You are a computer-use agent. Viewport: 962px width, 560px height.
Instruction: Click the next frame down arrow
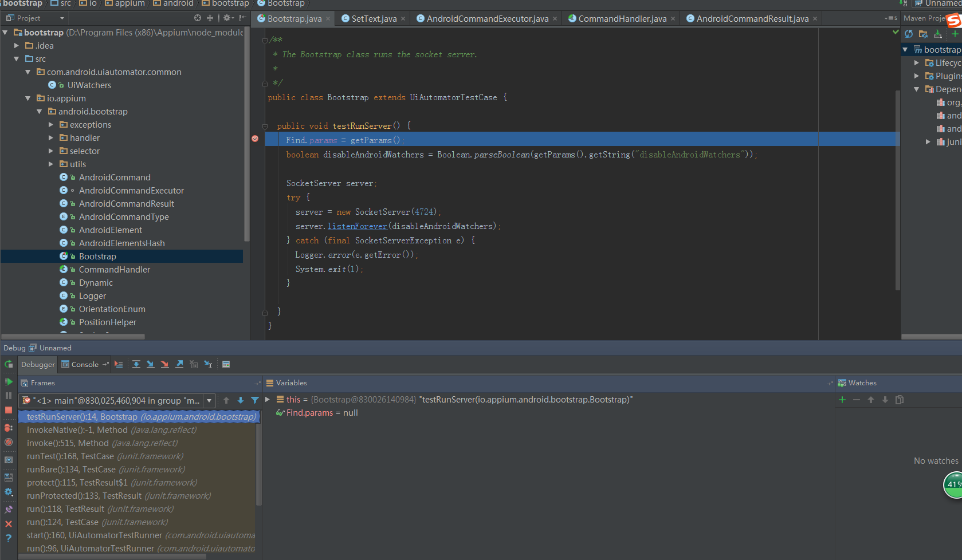tap(241, 400)
